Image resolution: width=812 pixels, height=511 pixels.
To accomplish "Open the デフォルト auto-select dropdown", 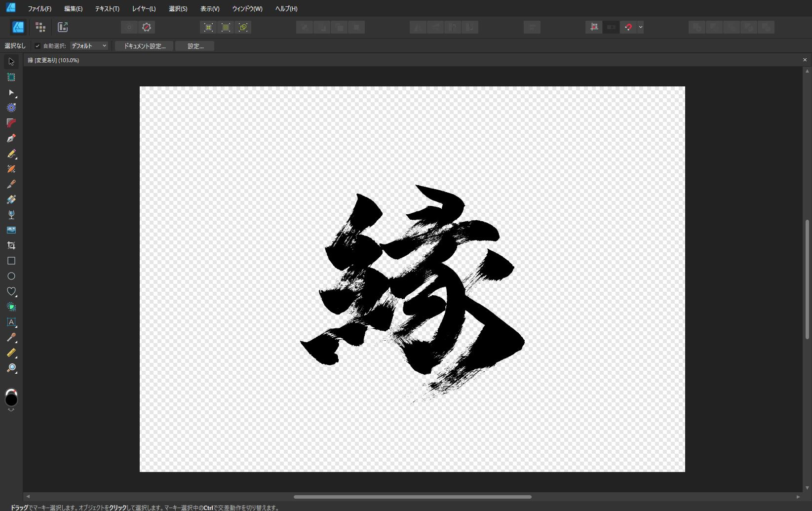I will [x=89, y=46].
